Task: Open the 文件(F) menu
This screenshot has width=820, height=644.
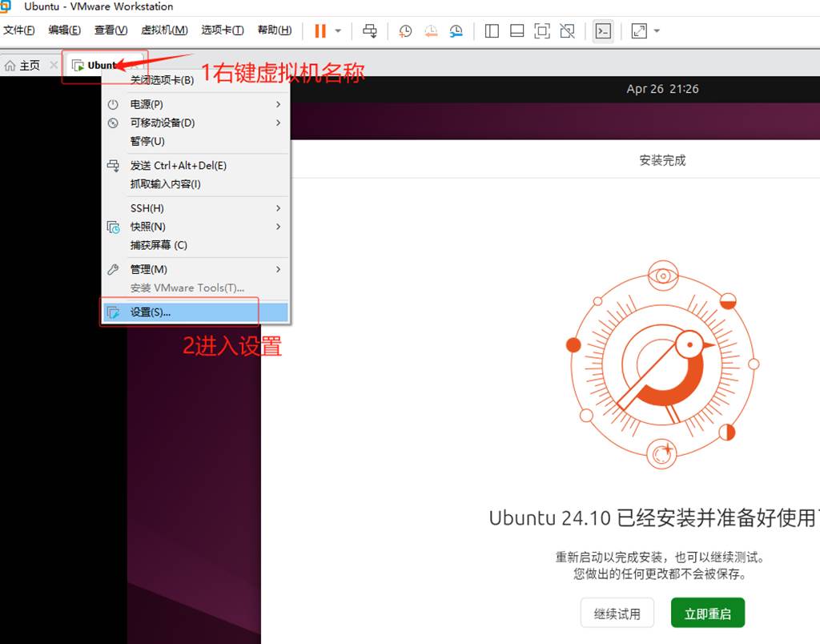Action: 19,30
